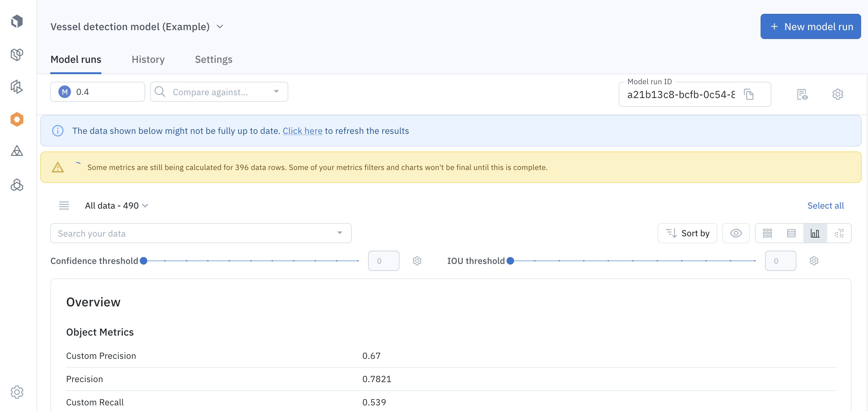Viewport: 868px width, 411px height.
Task: Click the copy model run ID icon
Action: coord(748,94)
